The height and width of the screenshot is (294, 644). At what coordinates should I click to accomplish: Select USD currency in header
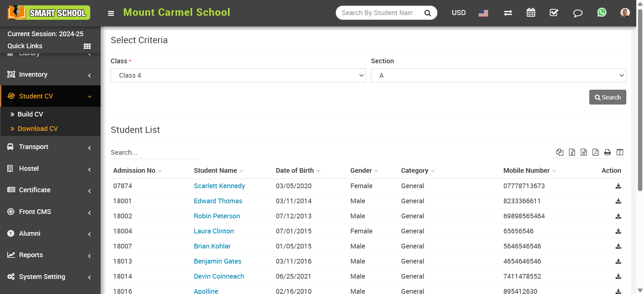(x=459, y=13)
